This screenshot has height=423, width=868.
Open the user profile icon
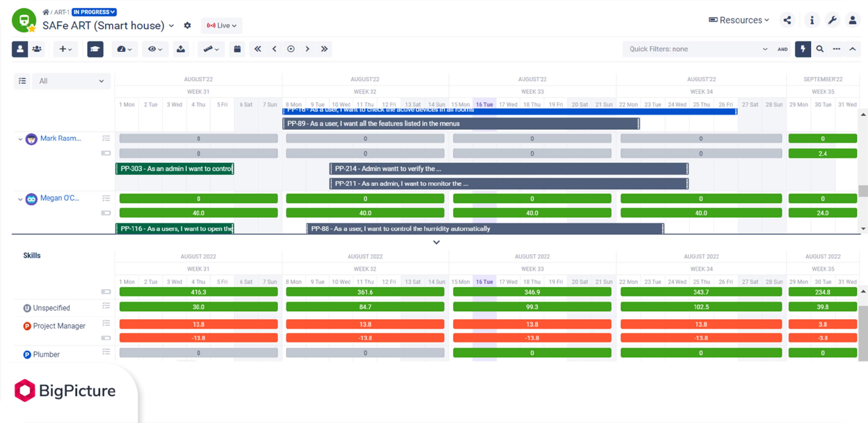[x=852, y=20]
